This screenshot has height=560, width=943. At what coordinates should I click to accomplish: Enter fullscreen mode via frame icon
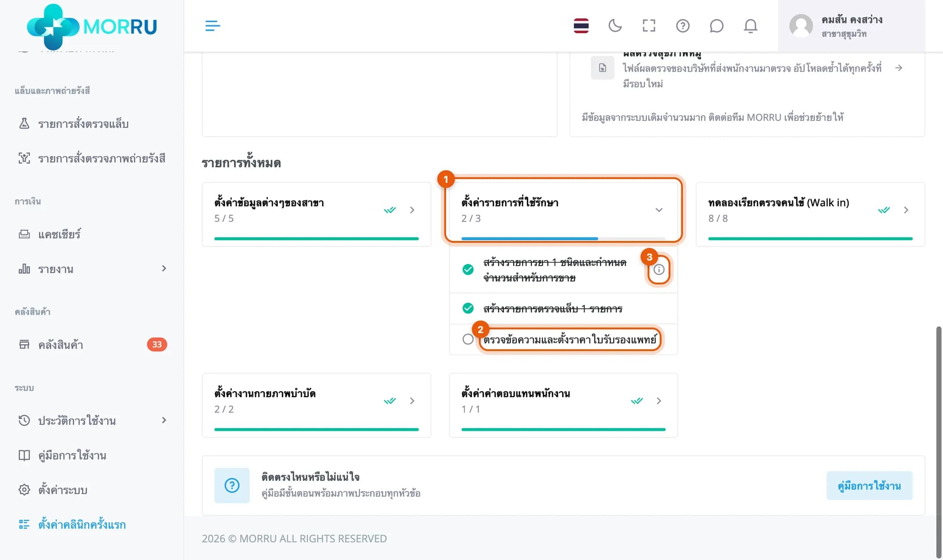[x=649, y=25]
